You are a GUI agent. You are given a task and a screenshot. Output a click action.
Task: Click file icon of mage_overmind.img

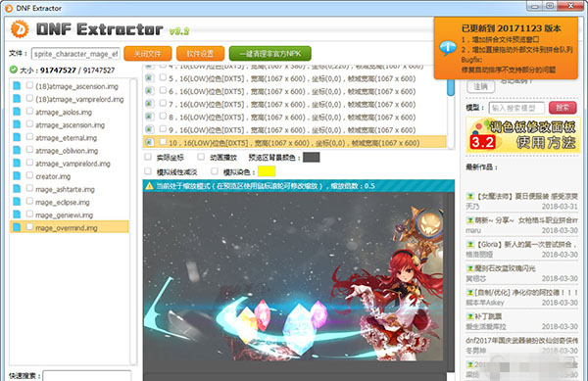[17, 227]
